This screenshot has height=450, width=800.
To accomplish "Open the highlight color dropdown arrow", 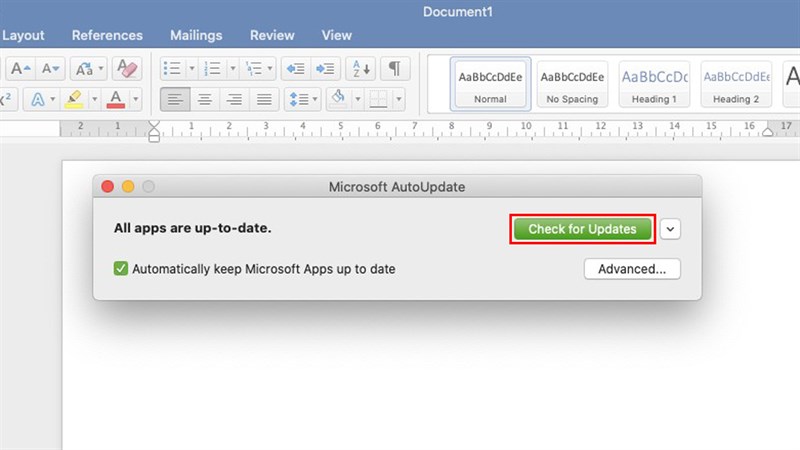I will click(x=94, y=99).
